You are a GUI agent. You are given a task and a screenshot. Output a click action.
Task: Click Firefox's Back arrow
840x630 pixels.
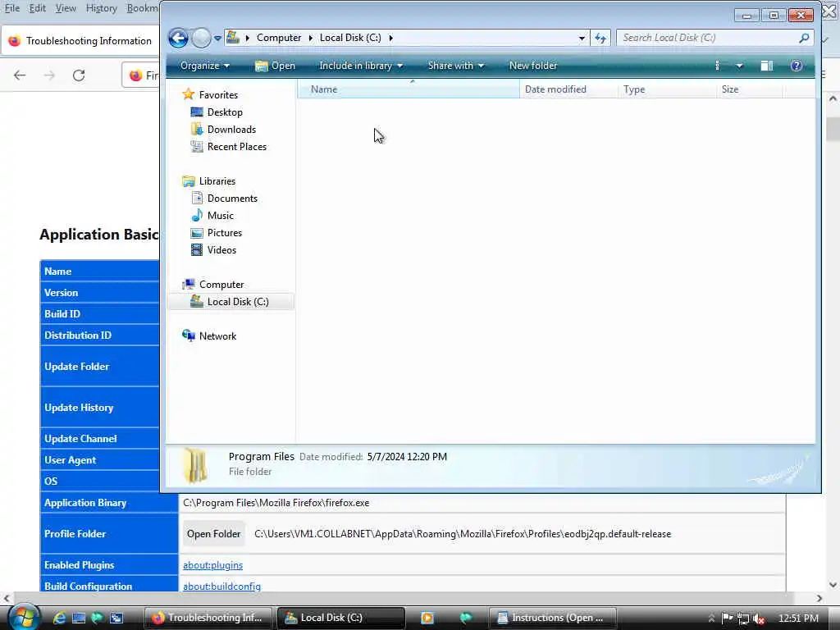coord(20,75)
